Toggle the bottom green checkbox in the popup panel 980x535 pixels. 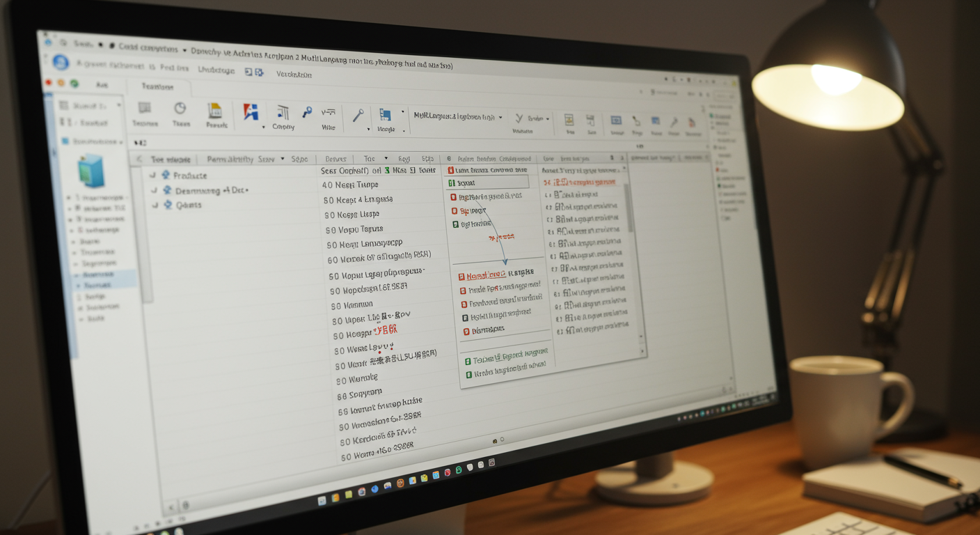469,375
